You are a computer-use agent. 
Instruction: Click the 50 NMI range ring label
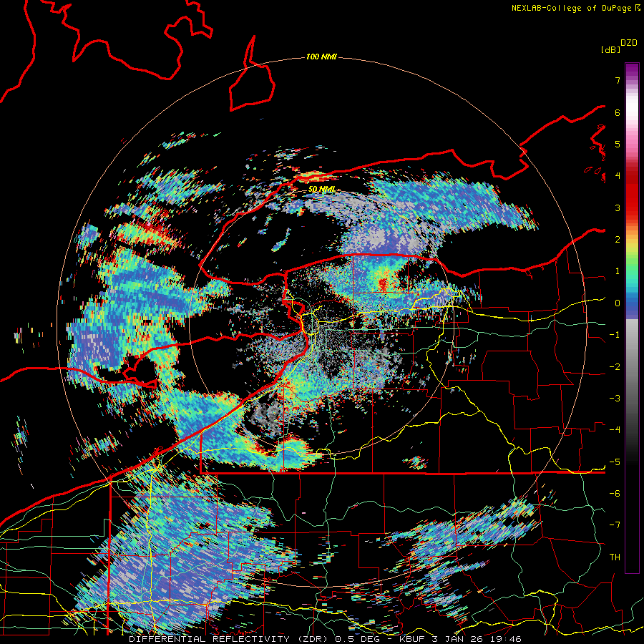[321, 190]
